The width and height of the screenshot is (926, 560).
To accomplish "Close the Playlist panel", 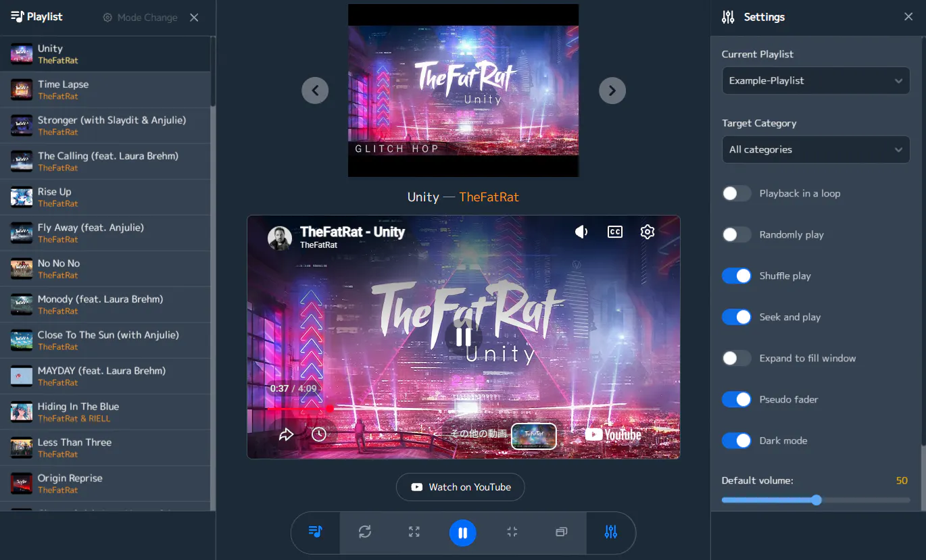I will [194, 18].
